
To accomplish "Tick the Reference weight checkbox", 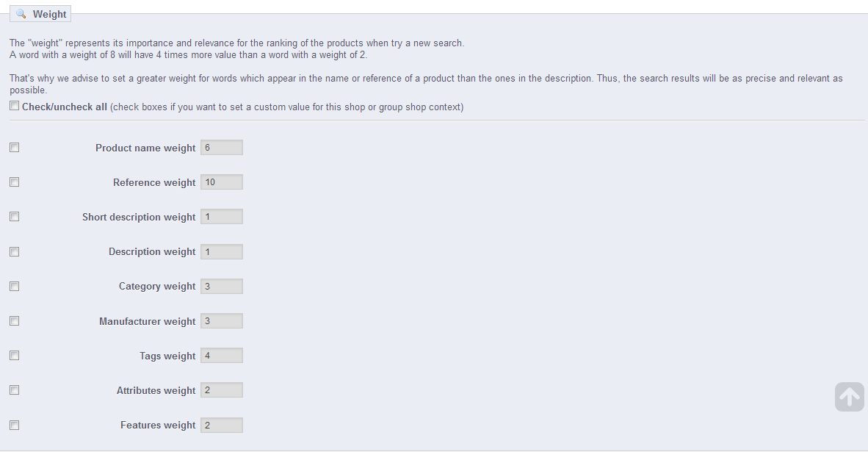I will coord(15,182).
